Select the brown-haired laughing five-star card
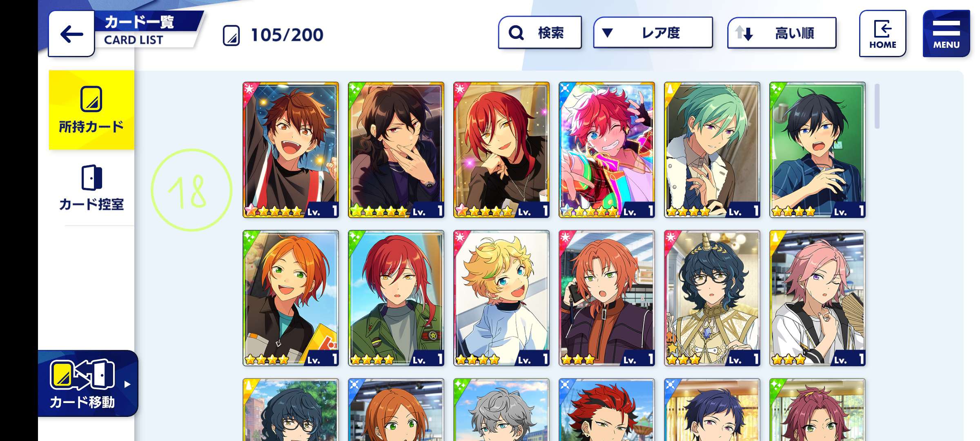Screen dimensions: 980x441 (x=291, y=150)
